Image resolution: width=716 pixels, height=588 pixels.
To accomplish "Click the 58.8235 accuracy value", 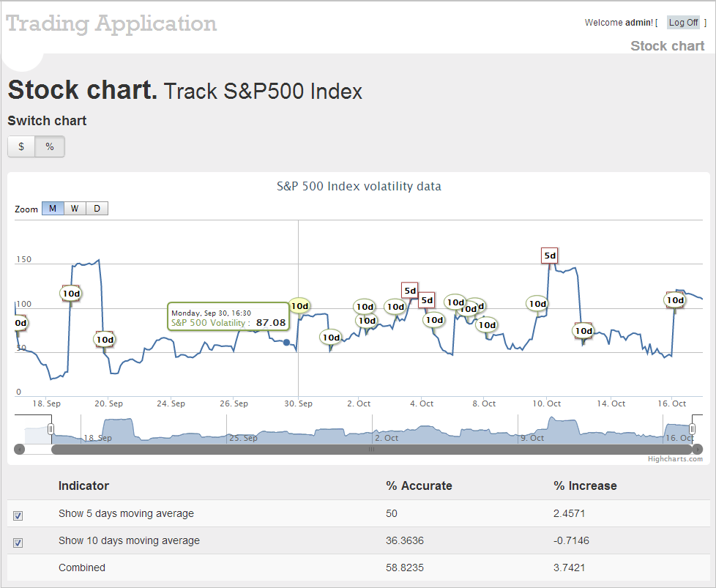I will [x=405, y=567].
